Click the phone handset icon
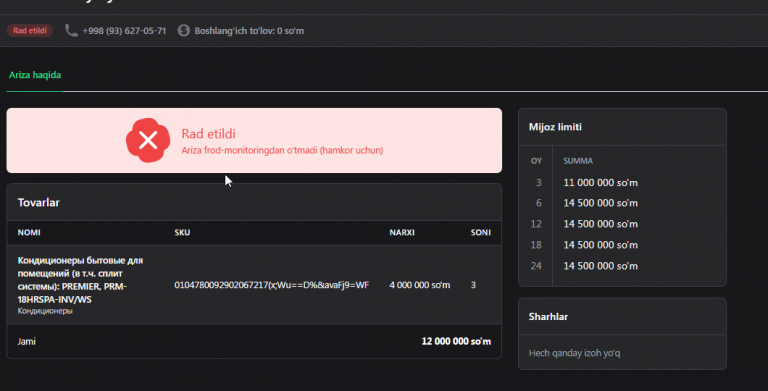Screen dimensions: 768x391 (x=71, y=31)
